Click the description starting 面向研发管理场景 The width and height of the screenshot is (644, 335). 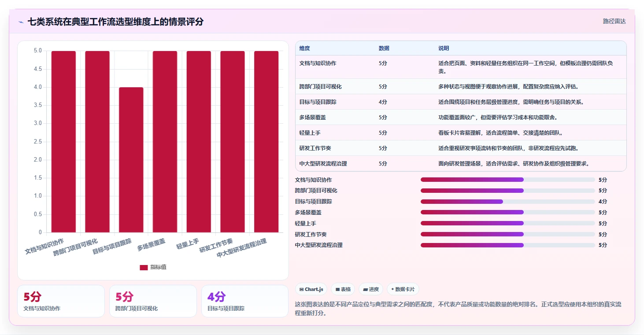pyautogui.click(x=514, y=163)
